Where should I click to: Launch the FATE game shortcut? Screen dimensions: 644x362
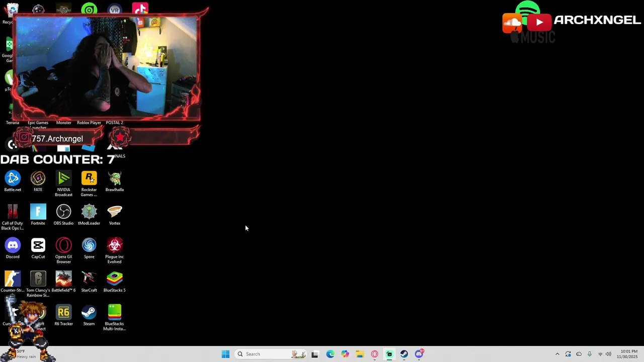(x=38, y=182)
